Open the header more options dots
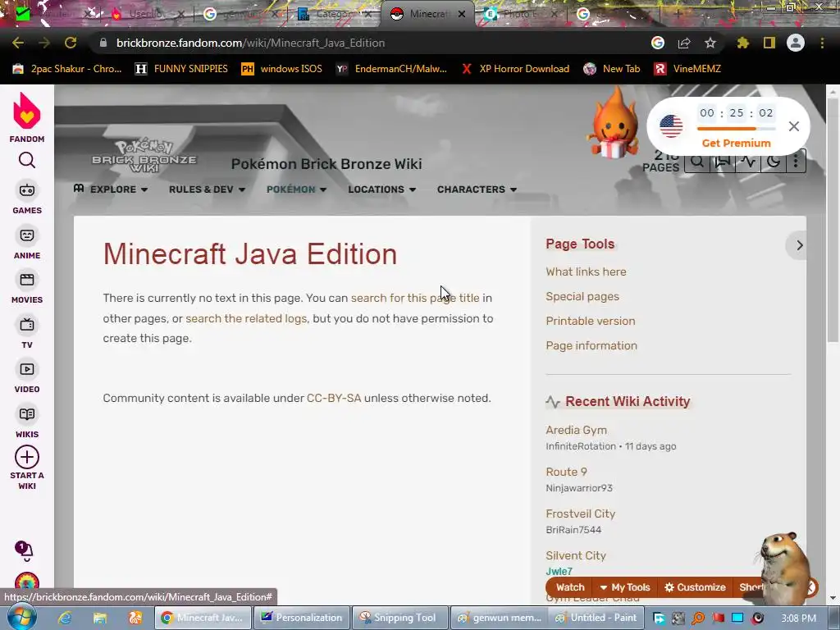Viewport: 840px width, 630px height. (x=796, y=162)
